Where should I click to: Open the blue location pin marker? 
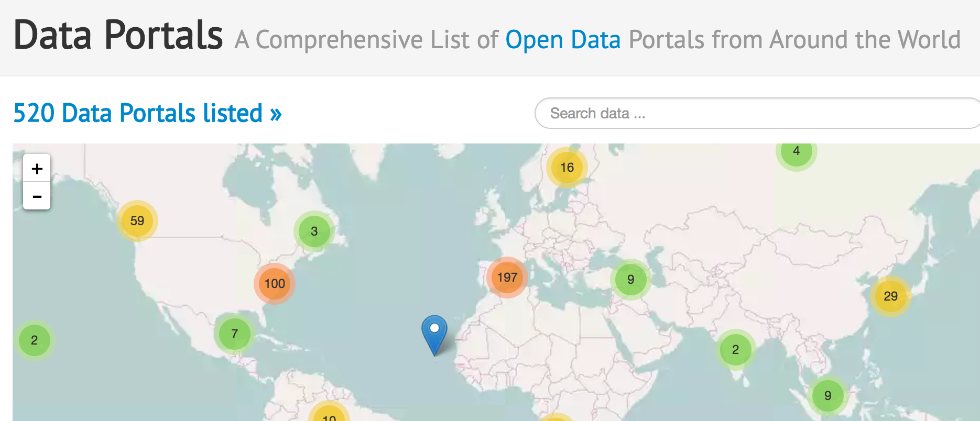pyautogui.click(x=434, y=335)
